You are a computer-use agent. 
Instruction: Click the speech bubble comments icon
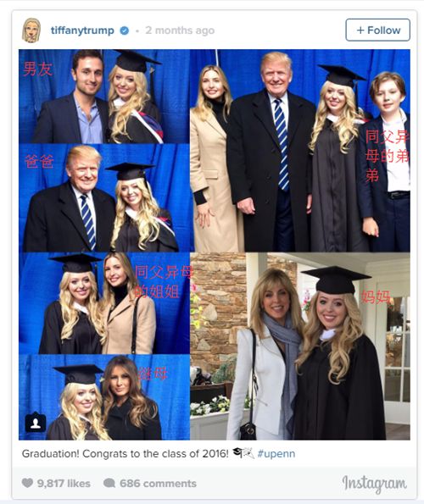(x=109, y=483)
